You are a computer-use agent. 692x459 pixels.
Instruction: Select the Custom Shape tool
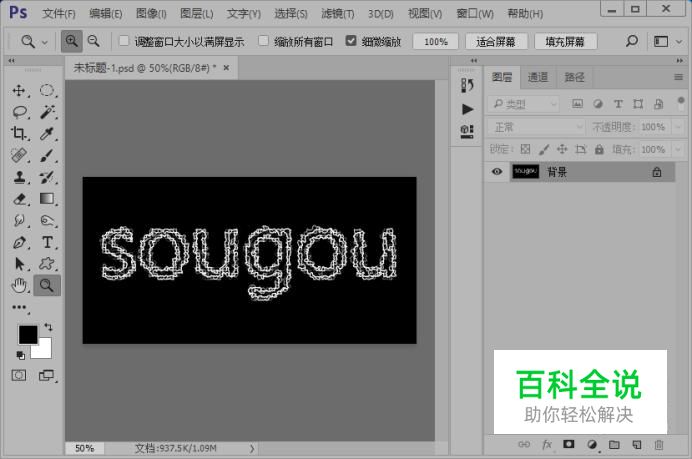pyautogui.click(x=47, y=264)
